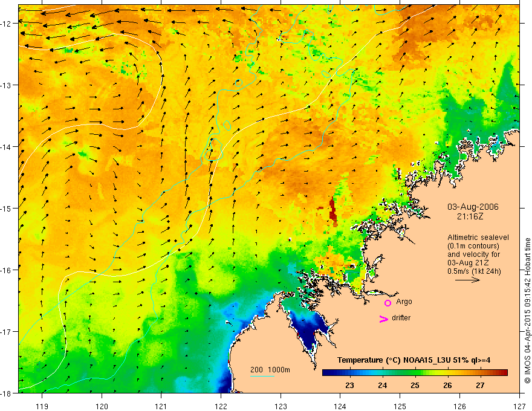Click the color bar value 26

pos(447,386)
